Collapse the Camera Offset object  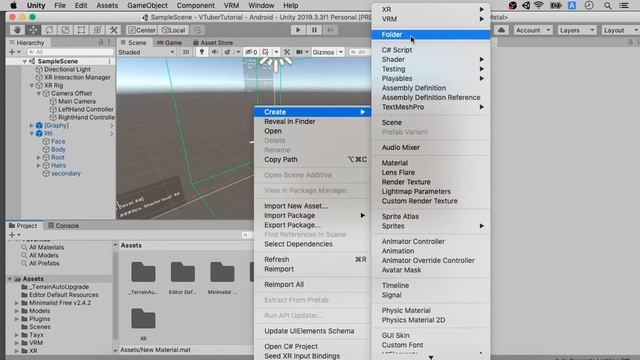tap(39, 93)
